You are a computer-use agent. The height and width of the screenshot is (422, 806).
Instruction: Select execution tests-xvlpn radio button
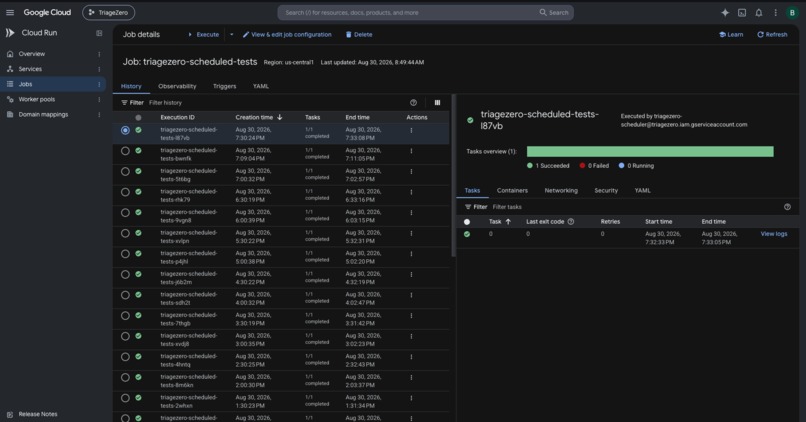[x=125, y=233]
